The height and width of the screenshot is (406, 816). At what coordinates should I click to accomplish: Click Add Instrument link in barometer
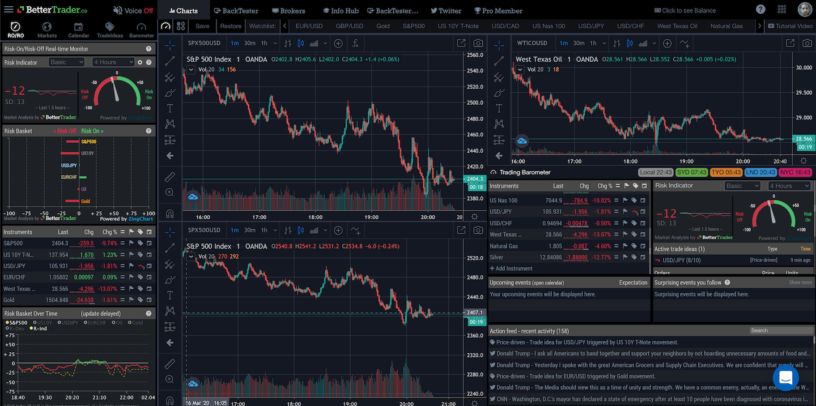coord(512,269)
